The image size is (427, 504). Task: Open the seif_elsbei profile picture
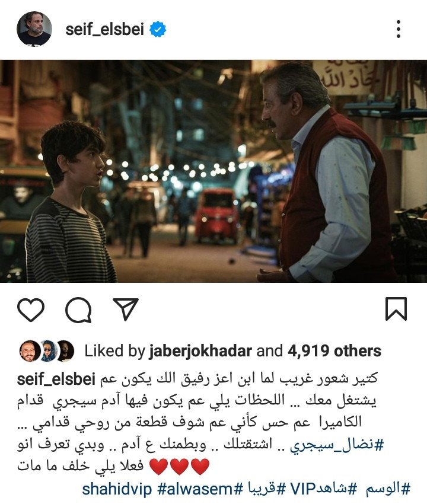pyautogui.click(x=34, y=29)
